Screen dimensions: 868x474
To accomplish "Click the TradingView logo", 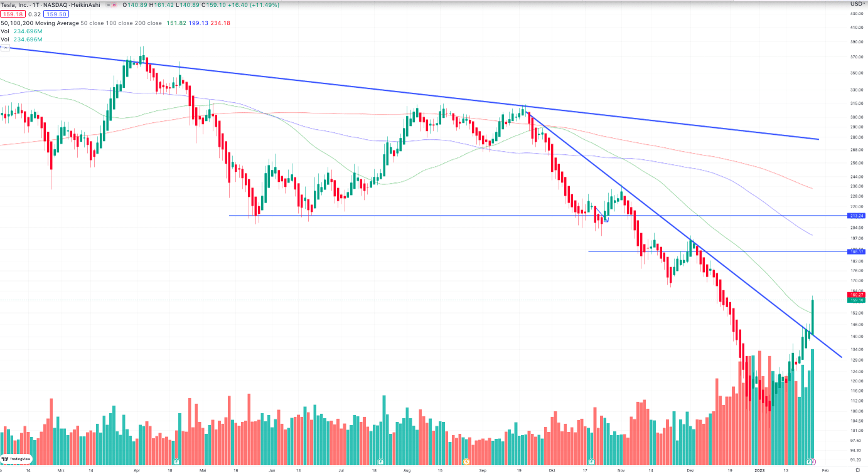I will pyautogui.click(x=17, y=458).
